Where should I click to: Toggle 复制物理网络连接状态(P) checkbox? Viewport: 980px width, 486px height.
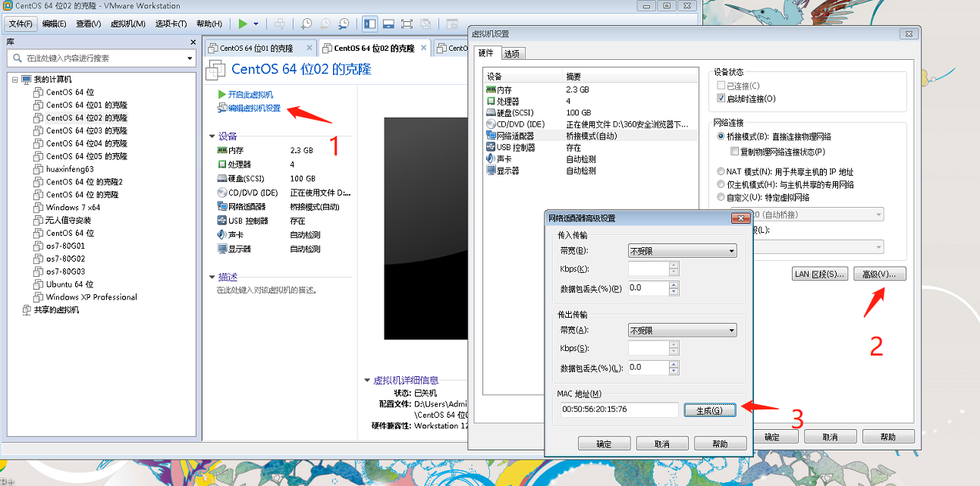point(734,152)
